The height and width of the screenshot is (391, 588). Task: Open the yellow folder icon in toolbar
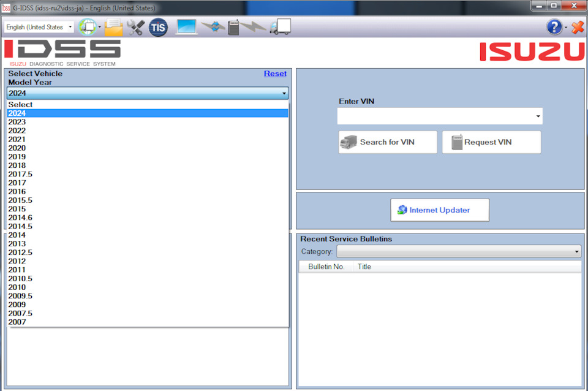(114, 27)
